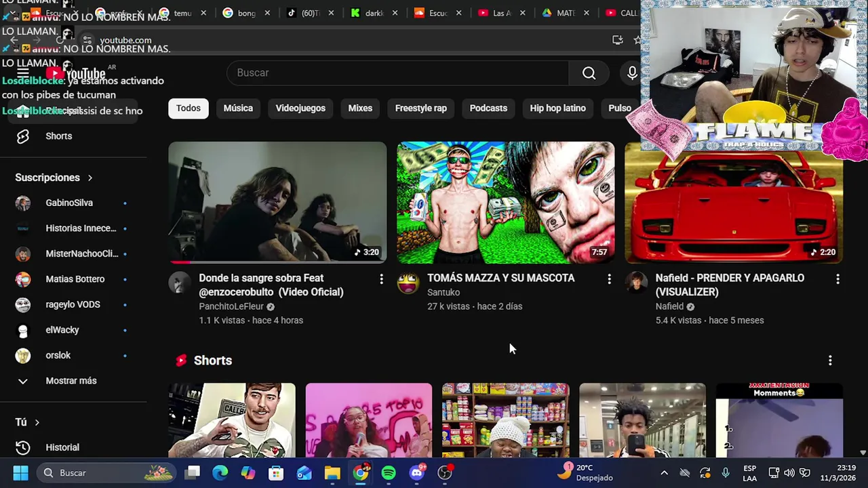Click the MisterNachooCli channel avatar in sidebar
Screen dimensions: 868x488
point(23,253)
